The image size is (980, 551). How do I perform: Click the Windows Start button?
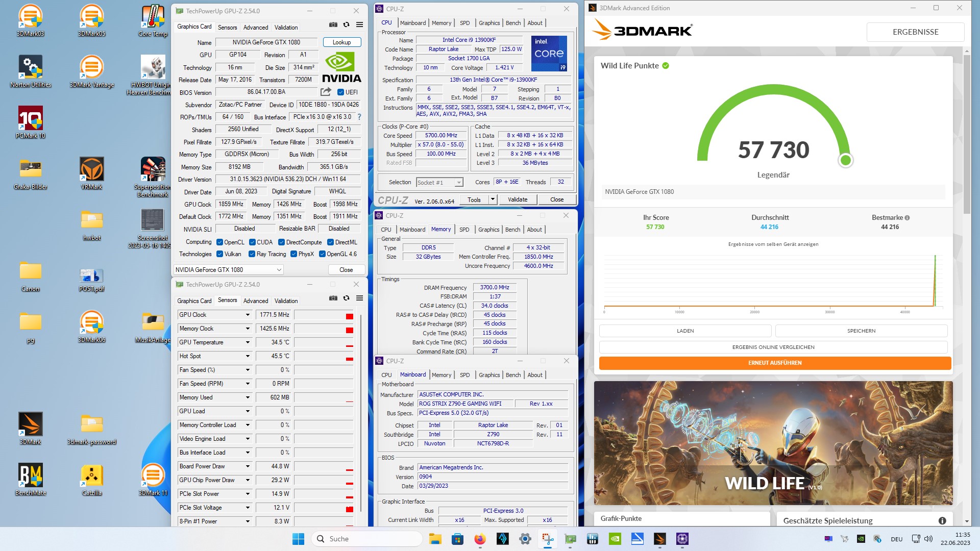pyautogui.click(x=299, y=539)
